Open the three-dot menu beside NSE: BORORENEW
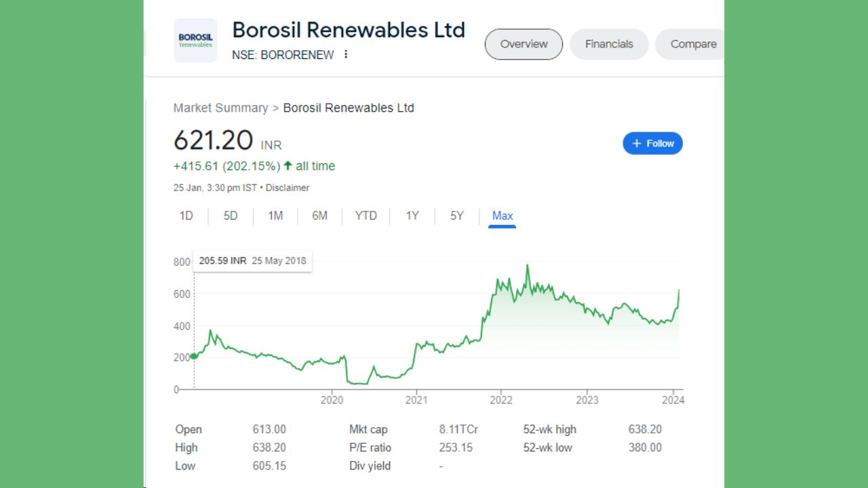The height and width of the screenshot is (488, 868). coord(346,54)
